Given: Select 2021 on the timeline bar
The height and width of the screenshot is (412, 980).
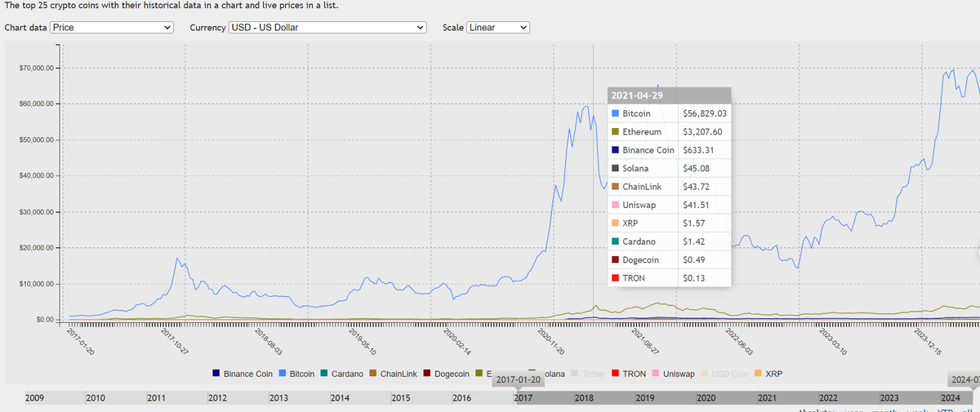Looking at the screenshot, I should click(768, 397).
